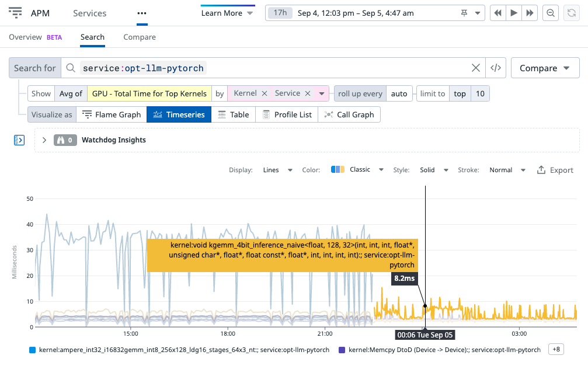Open the Stroke Normal dropdown
588x369 pixels.
point(507,170)
